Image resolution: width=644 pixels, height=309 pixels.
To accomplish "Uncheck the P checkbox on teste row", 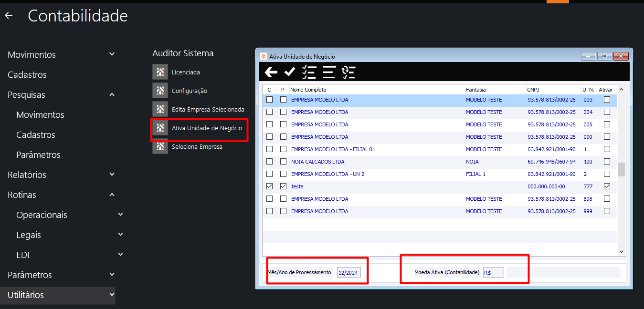I will pyautogui.click(x=284, y=186).
